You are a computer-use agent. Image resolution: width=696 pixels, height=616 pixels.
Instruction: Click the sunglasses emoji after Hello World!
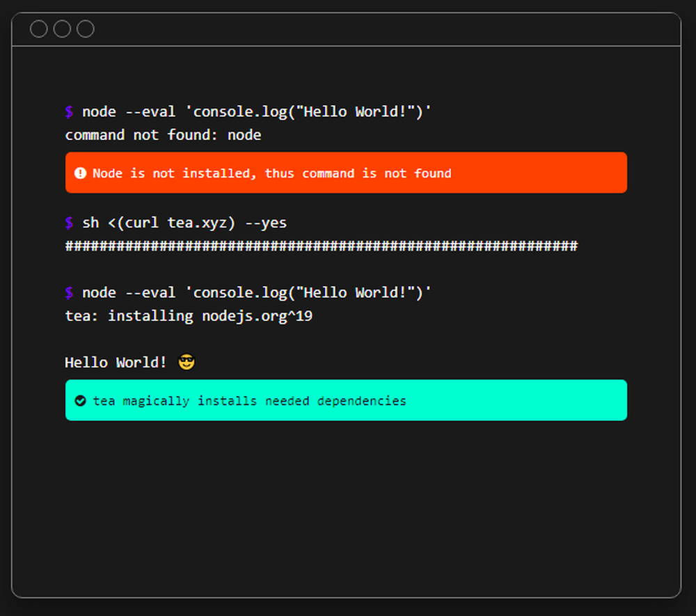(187, 362)
